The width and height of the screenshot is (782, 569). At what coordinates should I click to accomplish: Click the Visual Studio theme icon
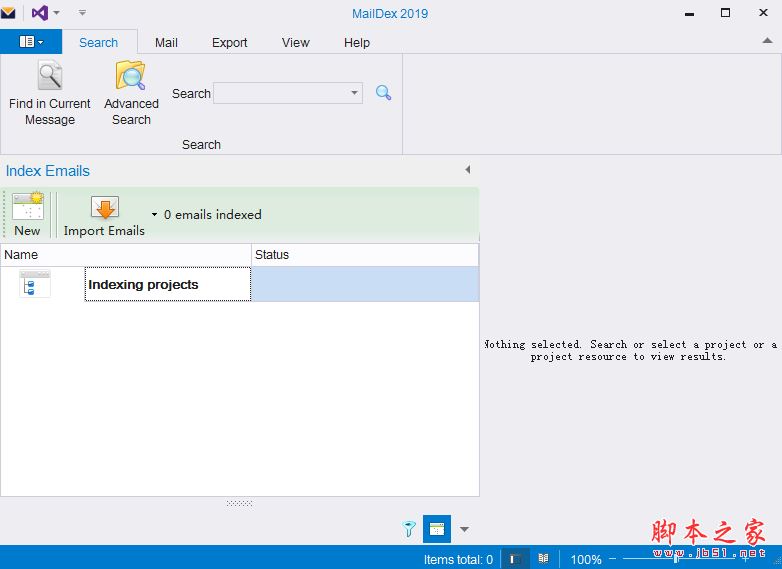(x=40, y=13)
